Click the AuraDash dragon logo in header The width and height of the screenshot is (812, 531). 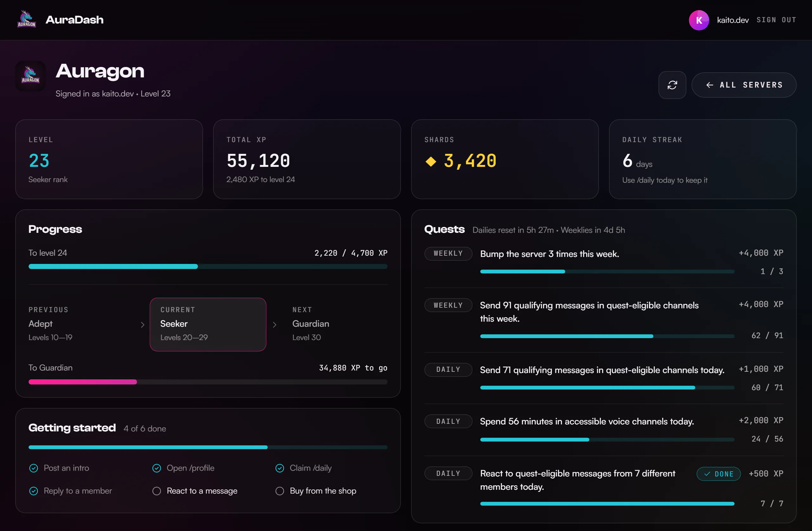pos(27,19)
